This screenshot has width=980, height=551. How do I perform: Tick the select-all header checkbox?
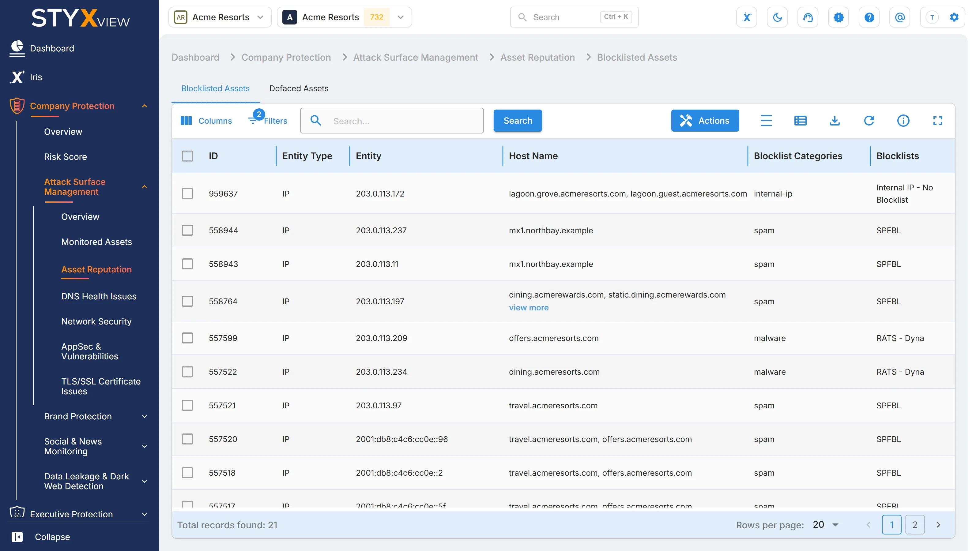187,156
